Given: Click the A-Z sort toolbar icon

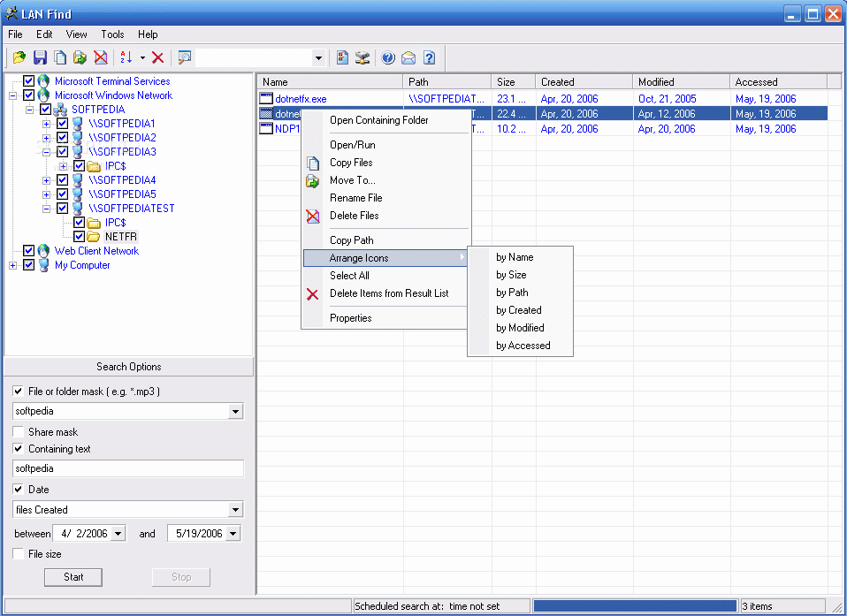Looking at the screenshot, I should point(126,57).
